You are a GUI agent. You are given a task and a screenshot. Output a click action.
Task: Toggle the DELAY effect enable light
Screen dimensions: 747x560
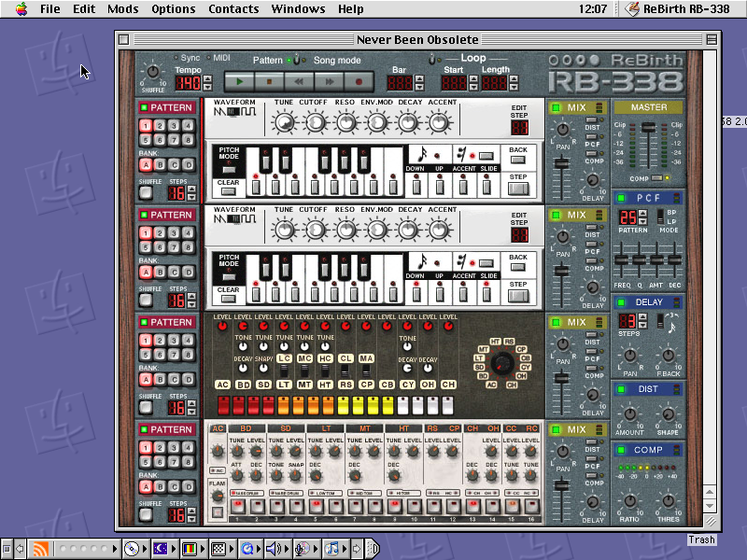pyautogui.click(x=621, y=301)
